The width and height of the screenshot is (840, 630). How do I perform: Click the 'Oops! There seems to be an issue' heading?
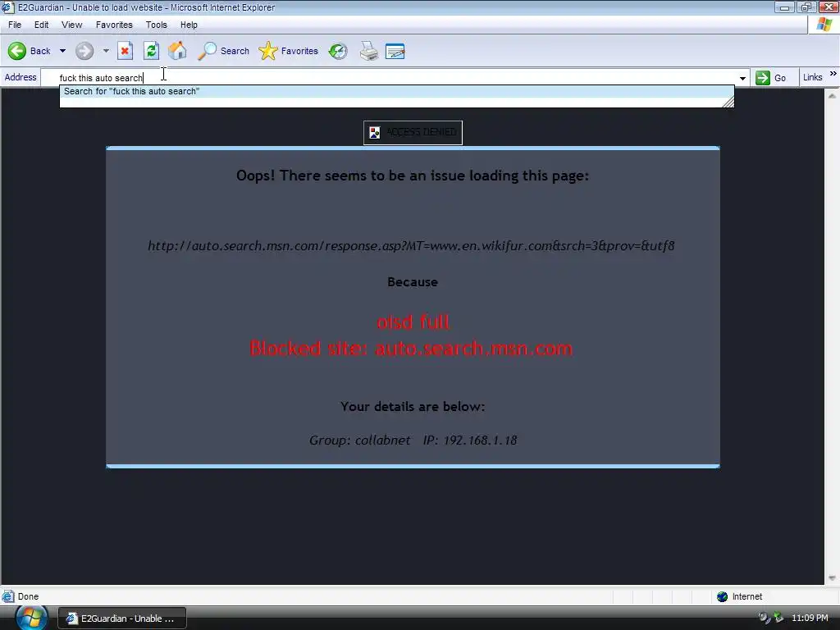pos(413,176)
